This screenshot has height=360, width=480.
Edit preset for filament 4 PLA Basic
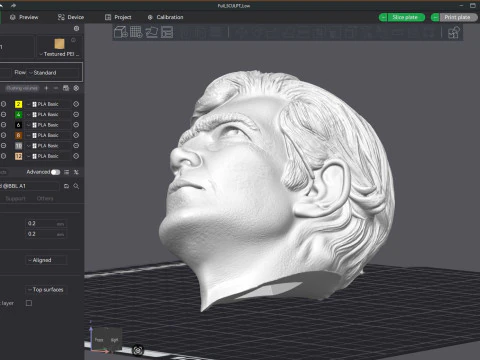(76, 114)
